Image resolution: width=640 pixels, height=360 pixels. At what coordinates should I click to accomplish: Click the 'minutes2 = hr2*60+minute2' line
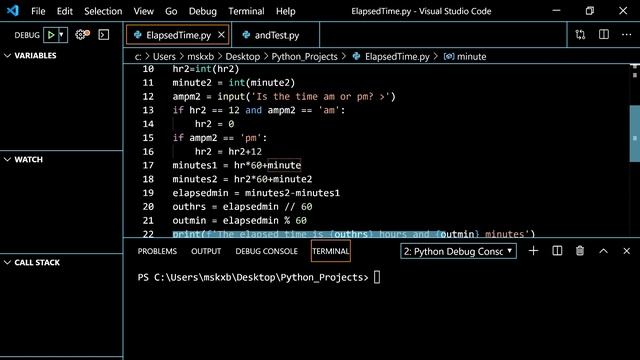tap(242, 179)
